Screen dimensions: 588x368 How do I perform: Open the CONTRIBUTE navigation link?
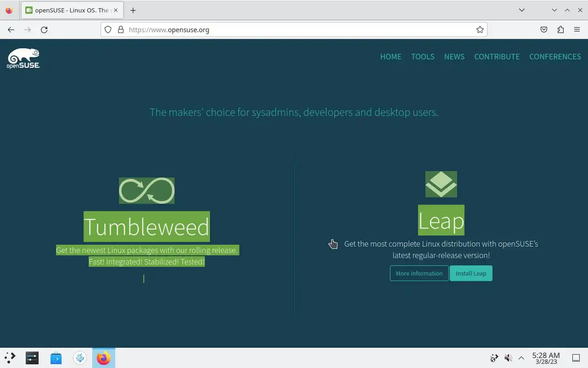tap(497, 57)
